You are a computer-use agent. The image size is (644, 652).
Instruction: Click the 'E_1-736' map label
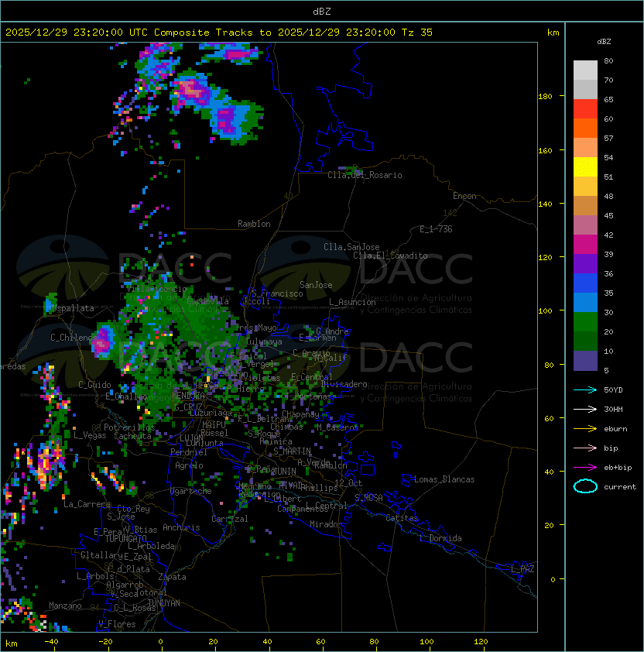[436, 229]
